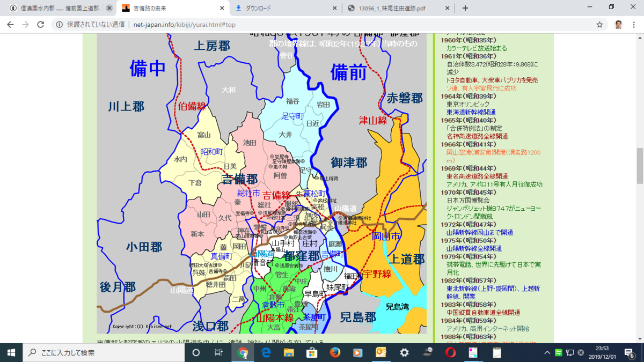The height and width of the screenshot is (362, 644).
Task: Close the 吉備路の由来 tab
Action: tap(222, 8)
